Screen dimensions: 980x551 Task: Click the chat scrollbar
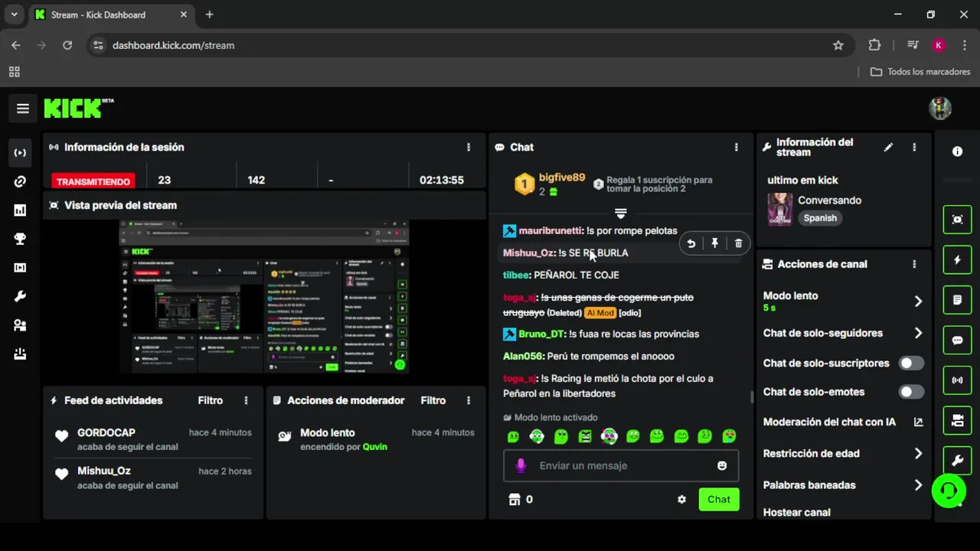click(x=751, y=396)
